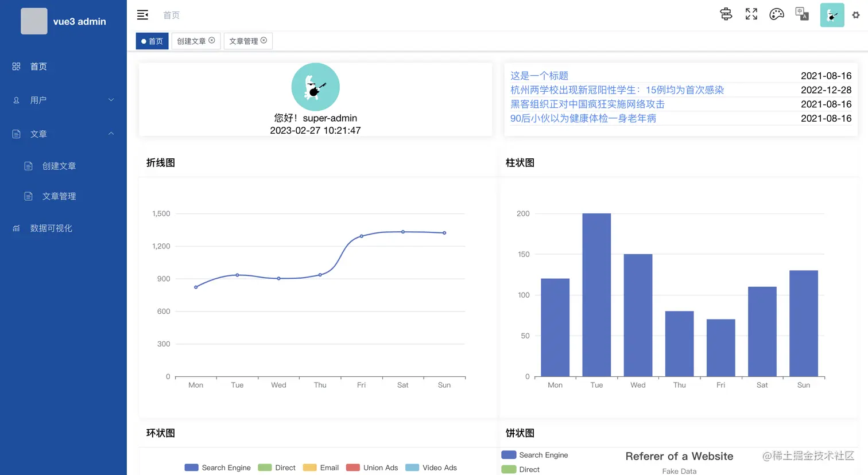Click the Referer of a Website title
Image resolution: width=868 pixels, height=475 pixels.
click(679, 456)
